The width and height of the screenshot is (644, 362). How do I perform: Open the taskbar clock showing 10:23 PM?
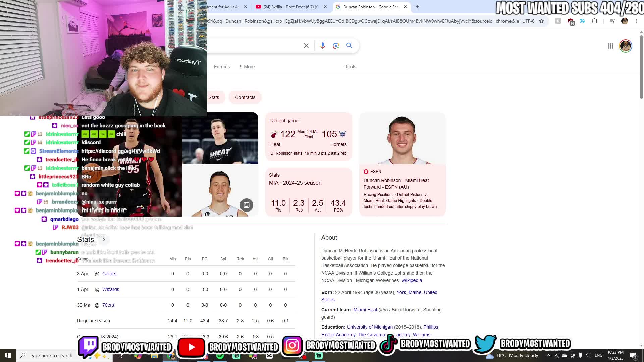pos(615,355)
